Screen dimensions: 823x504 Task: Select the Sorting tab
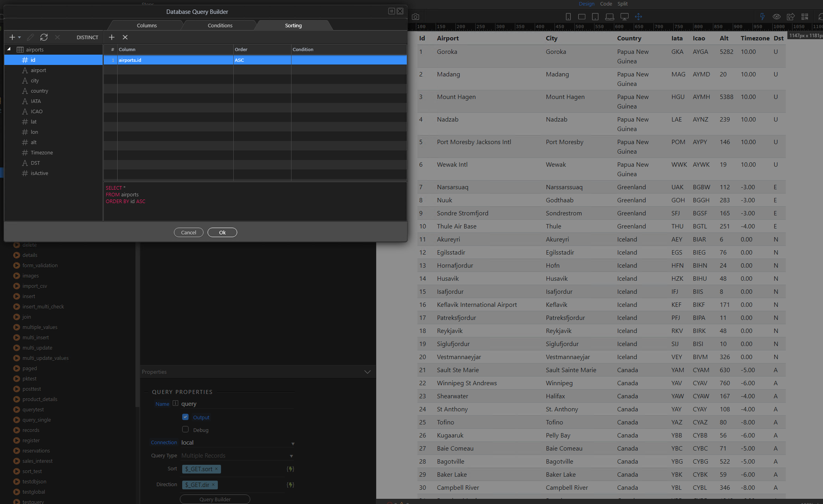coord(293,25)
